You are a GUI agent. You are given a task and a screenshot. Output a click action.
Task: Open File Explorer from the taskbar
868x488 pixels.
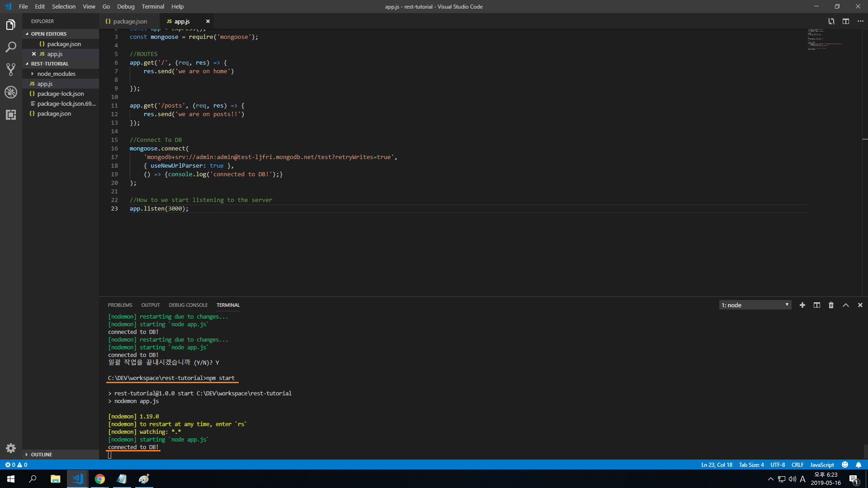click(55, 479)
